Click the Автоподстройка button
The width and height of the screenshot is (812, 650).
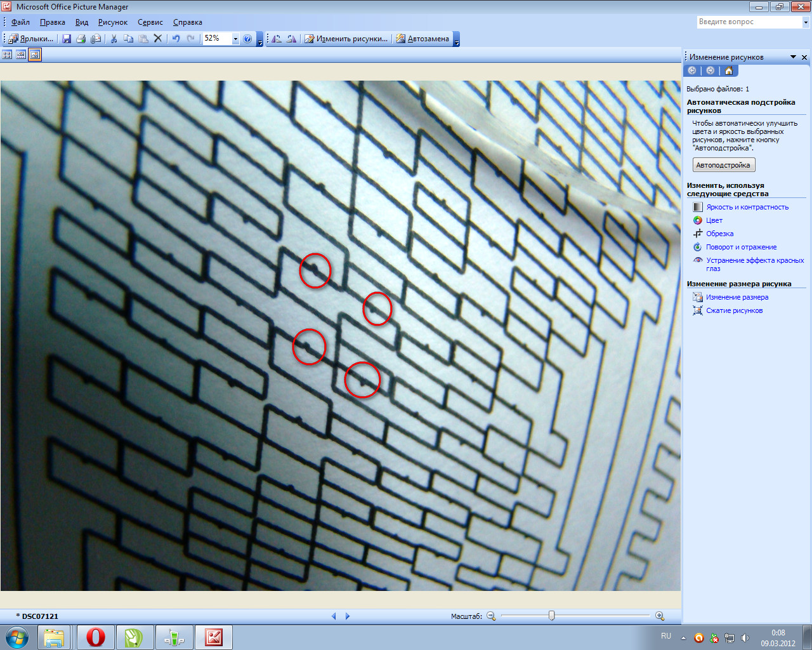point(723,165)
